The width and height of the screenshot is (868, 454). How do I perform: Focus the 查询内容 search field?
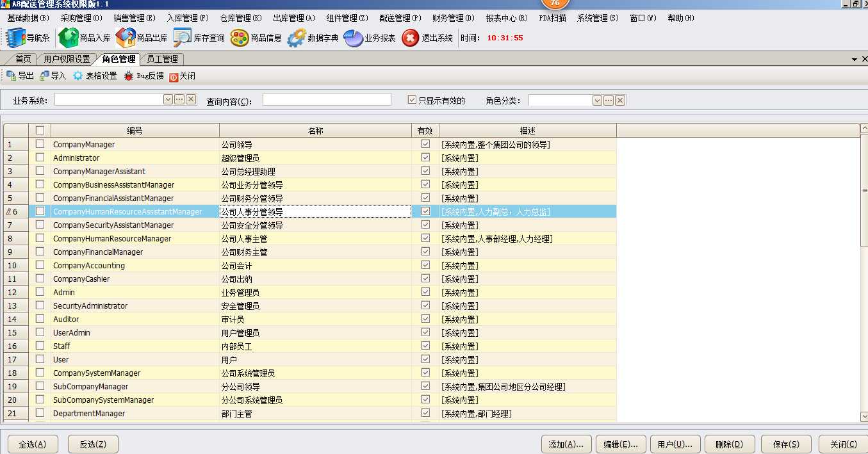pos(327,99)
